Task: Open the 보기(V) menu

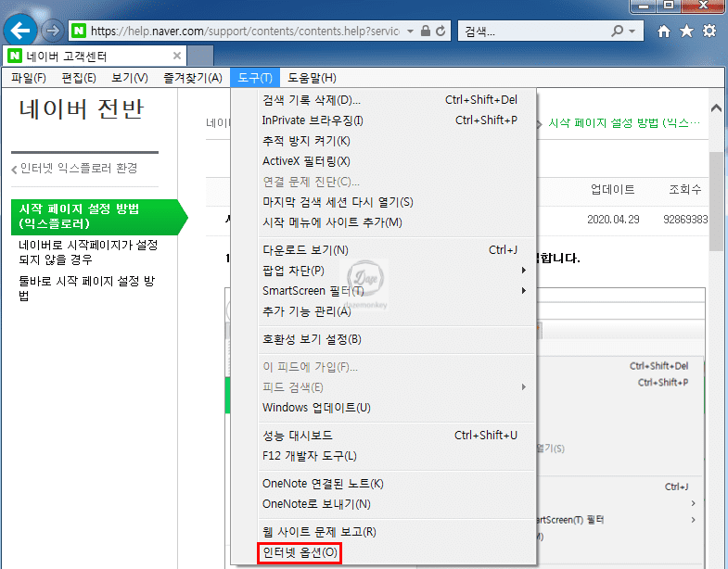Action: tap(130, 78)
